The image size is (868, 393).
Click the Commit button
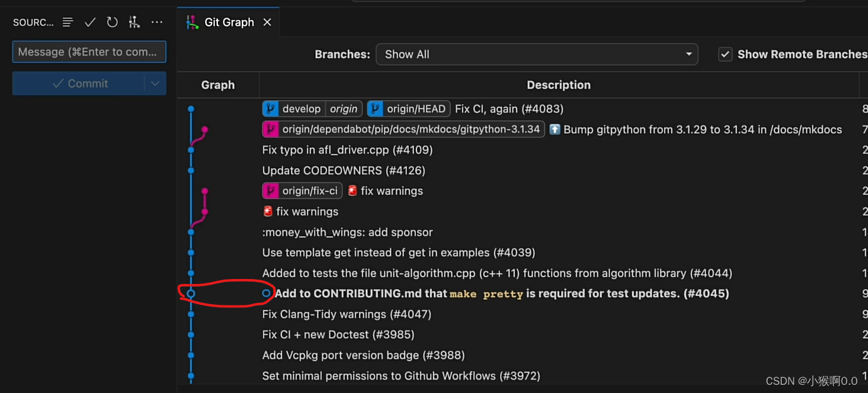(x=83, y=83)
